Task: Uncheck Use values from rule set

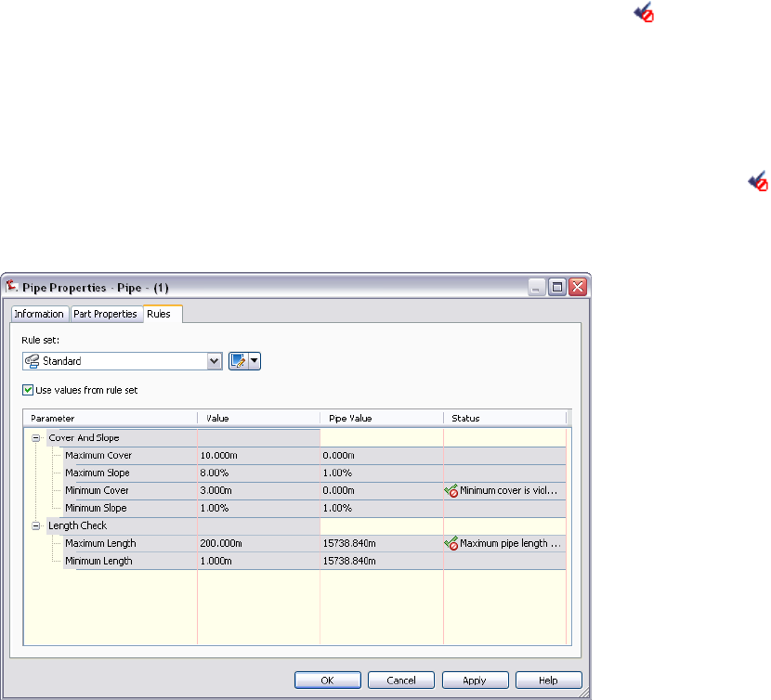Action: pos(28,390)
